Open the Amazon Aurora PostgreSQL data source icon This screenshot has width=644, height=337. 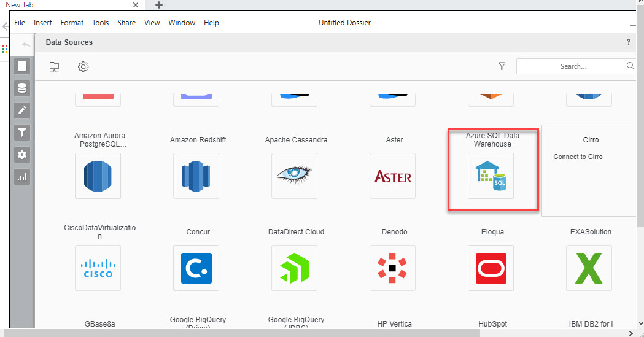coord(98,176)
